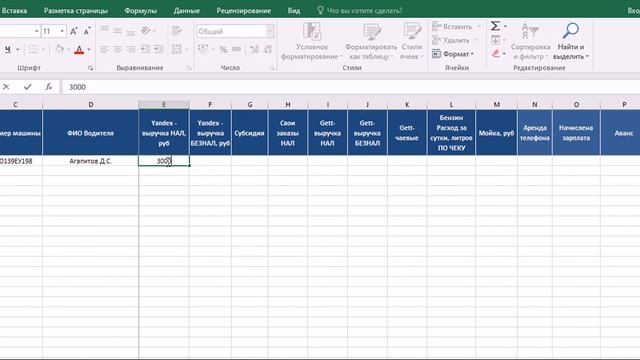Click the insert function fx icon
This screenshot has width=640, height=360.
tap(49, 87)
